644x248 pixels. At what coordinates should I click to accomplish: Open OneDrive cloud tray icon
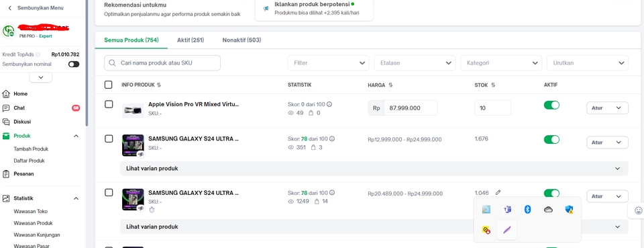click(548, 210)
